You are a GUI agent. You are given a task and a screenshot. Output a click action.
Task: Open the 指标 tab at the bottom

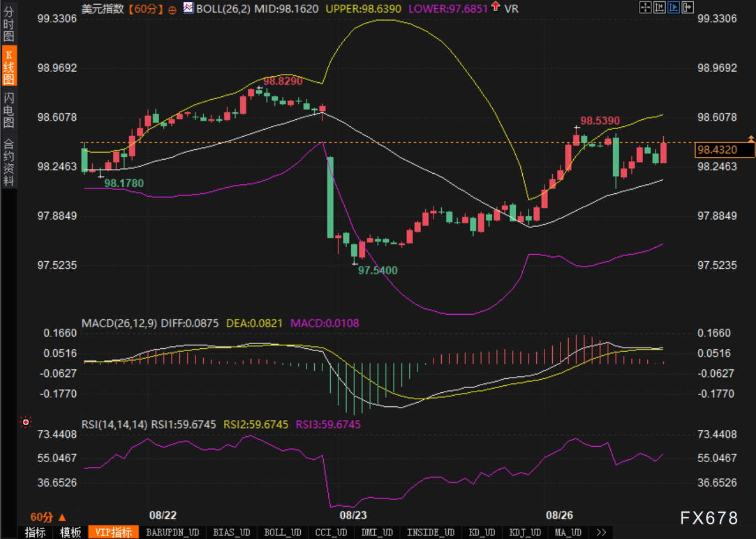[35, 533]
